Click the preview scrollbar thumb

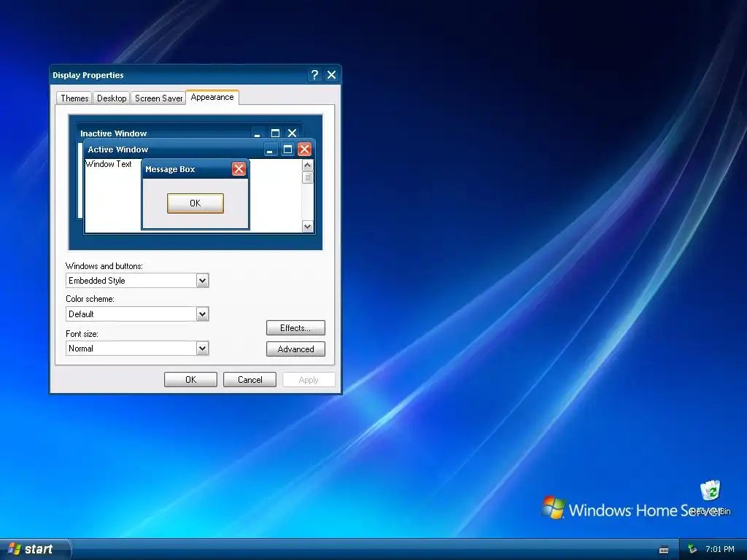pos(308,177)
